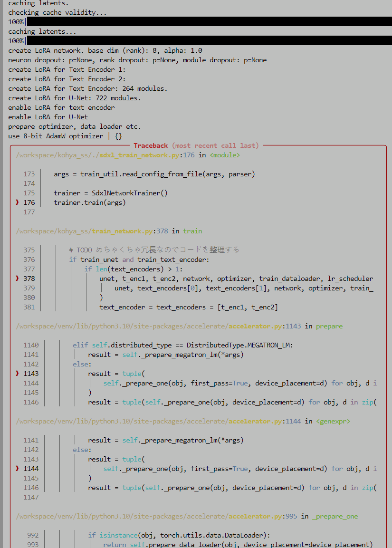Click the first 100% progress bar
This screenshot has width=392, height=548.
[x=209, y=22]
